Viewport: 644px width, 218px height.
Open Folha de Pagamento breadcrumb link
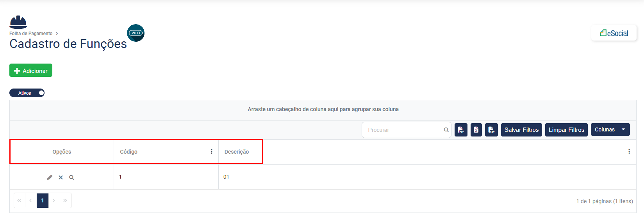(x=31, y=34)
